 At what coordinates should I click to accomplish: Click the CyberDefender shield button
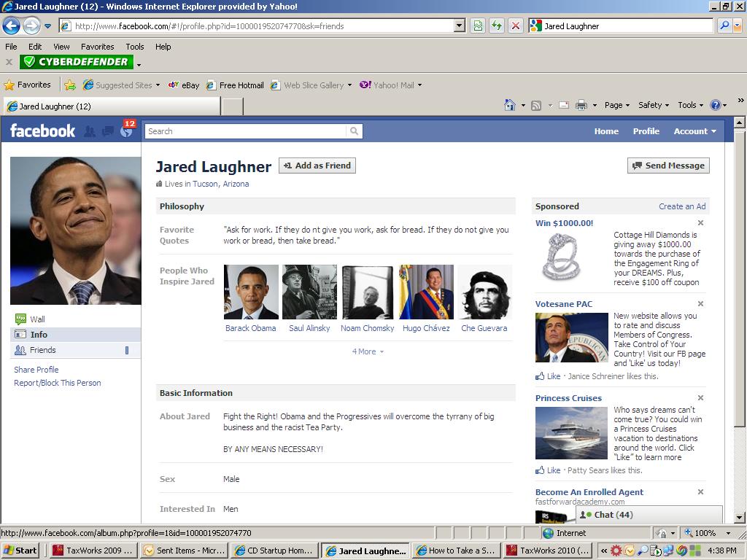tap(76, 61)
